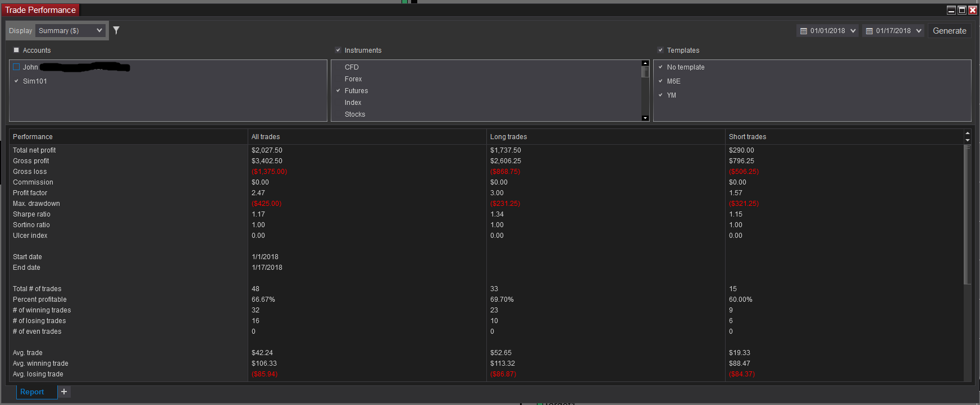Screen dimensions: 980x405
Task: Click the Performance column header
Action: tap(129, 137)
